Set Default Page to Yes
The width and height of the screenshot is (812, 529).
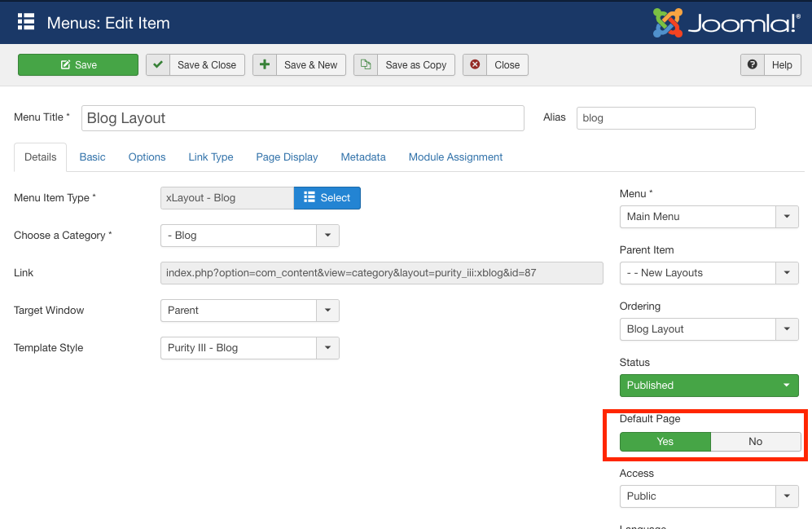pos(665,442)
